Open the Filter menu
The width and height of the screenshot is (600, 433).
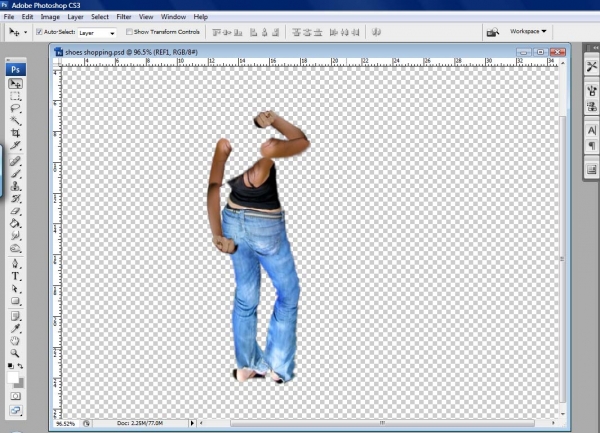tap(124, 17)
